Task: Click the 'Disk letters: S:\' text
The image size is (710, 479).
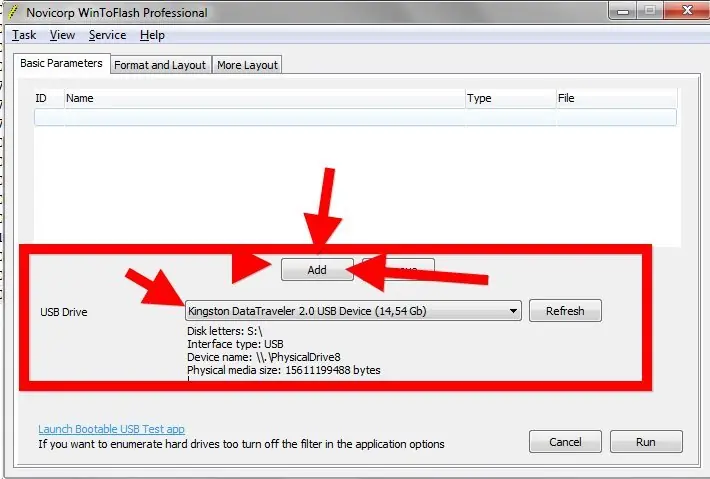Action: (225, 331)
